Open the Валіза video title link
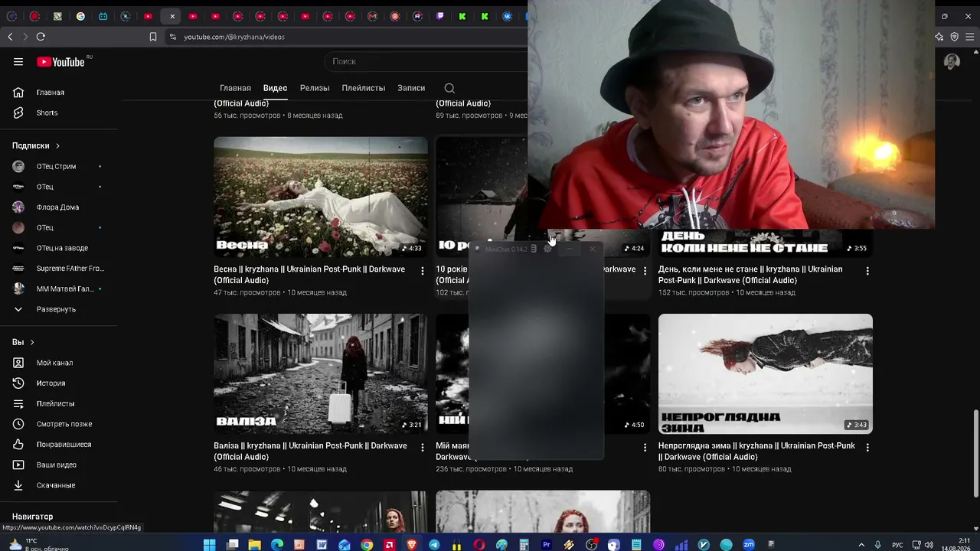This screenshot has width=980, height=551. (310, 452)
